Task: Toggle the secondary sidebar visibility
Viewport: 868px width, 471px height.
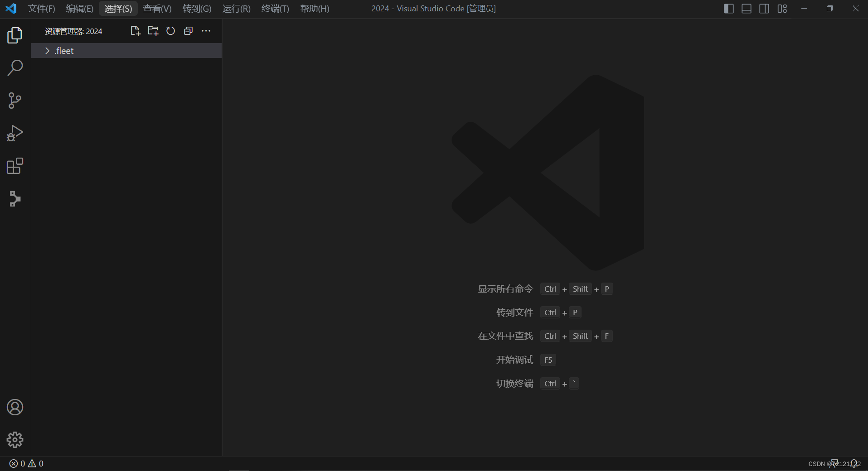Action: coord(765,8)
